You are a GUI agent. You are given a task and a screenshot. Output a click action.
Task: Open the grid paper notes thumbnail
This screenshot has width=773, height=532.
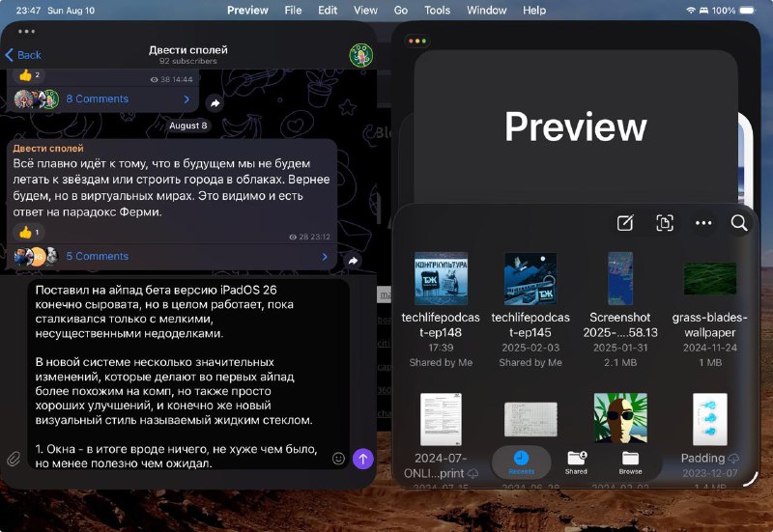pyautogui.click(x=530, y=419)
